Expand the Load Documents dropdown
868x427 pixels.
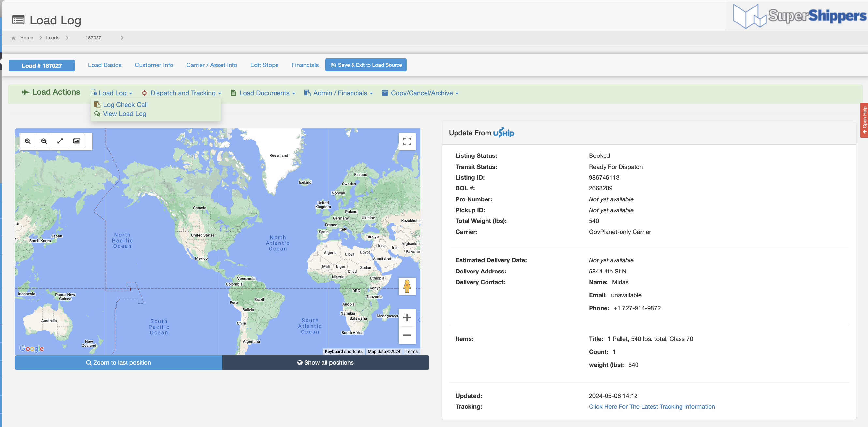(x=263, y=93)
